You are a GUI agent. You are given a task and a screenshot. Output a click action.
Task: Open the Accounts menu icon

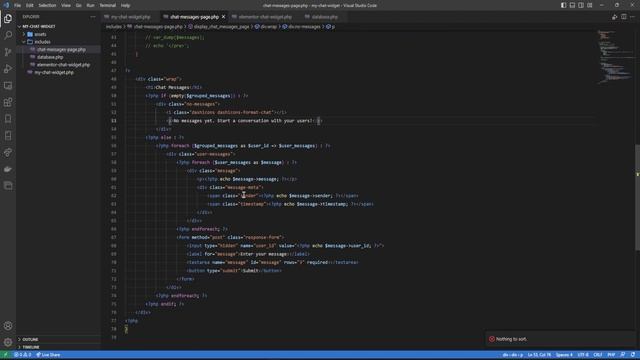click(x=8, y=326)
